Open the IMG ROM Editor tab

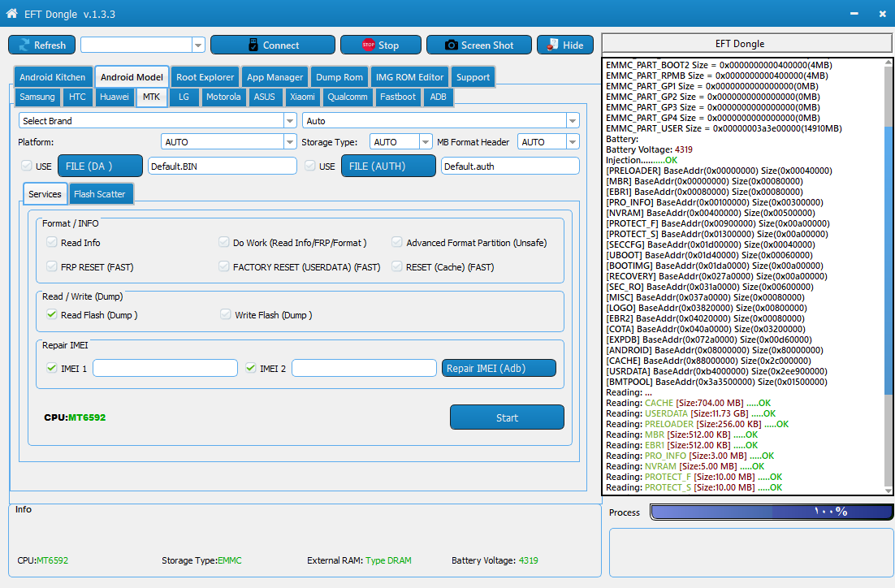(409, 77)
